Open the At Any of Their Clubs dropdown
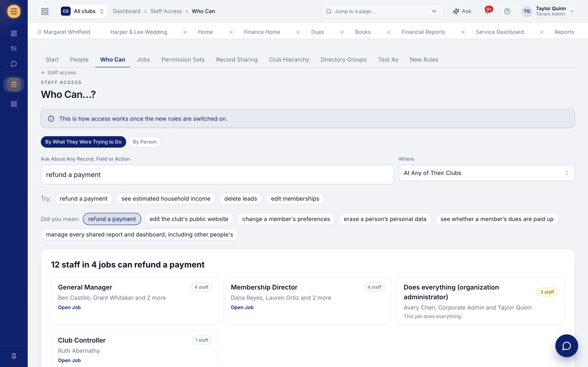 click(487, 173)
